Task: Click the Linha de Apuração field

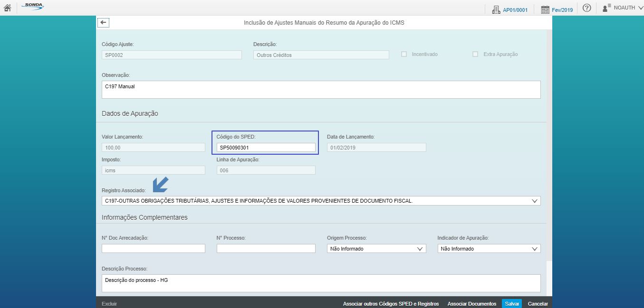Action: pyautogui.click(x=266, y=170)
